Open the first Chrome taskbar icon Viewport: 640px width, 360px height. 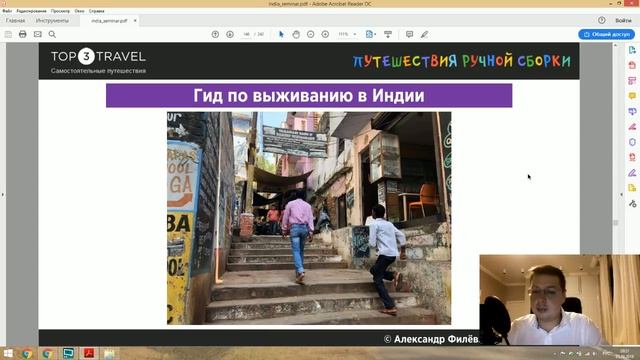tap(27, 353)
